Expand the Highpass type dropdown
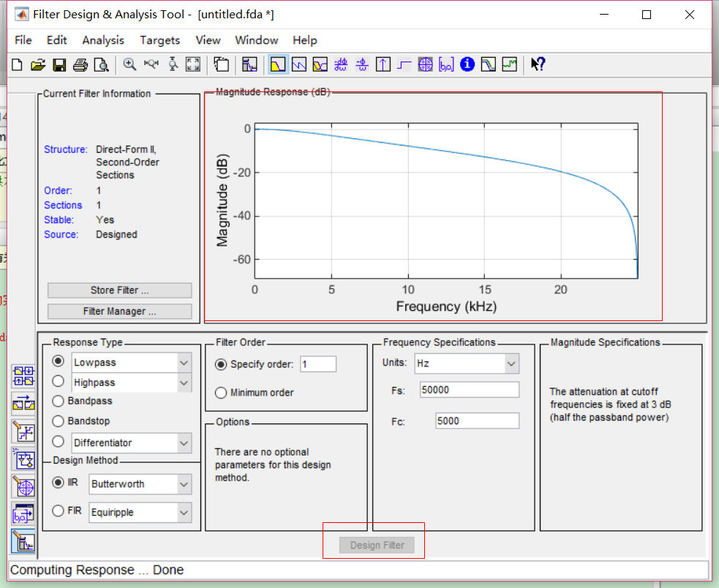Screen dimensions: 719x588 tap(184, 382)
